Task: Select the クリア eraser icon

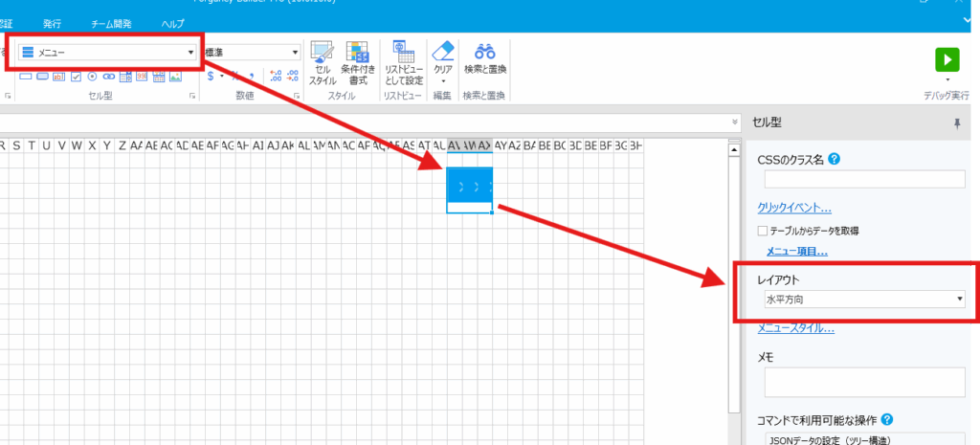Action: [x=442, y=56]
